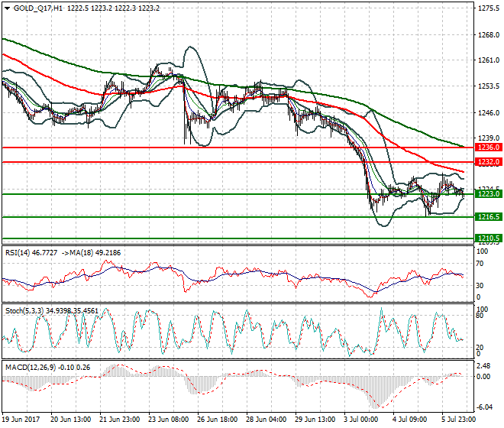
Task: Select the GOLD_Q17,H1 chart title text
Action: (38, 8)
